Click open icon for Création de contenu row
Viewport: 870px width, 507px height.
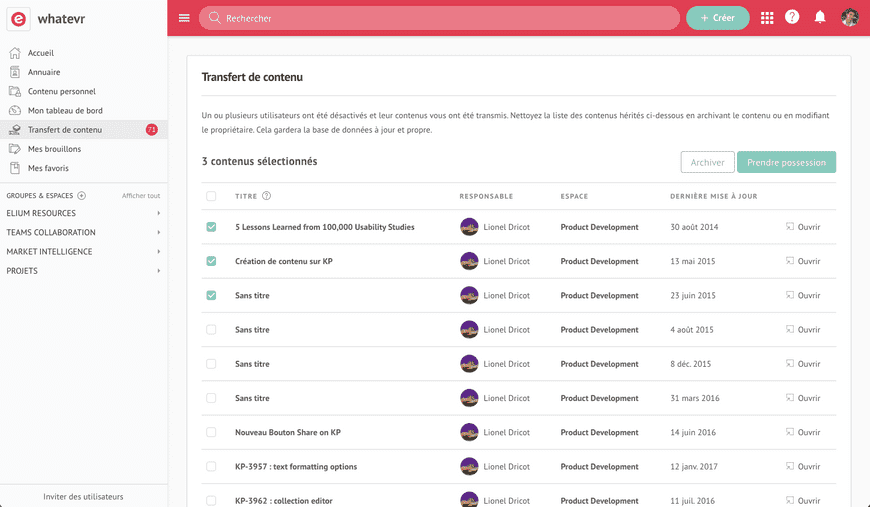coord(790,261)
